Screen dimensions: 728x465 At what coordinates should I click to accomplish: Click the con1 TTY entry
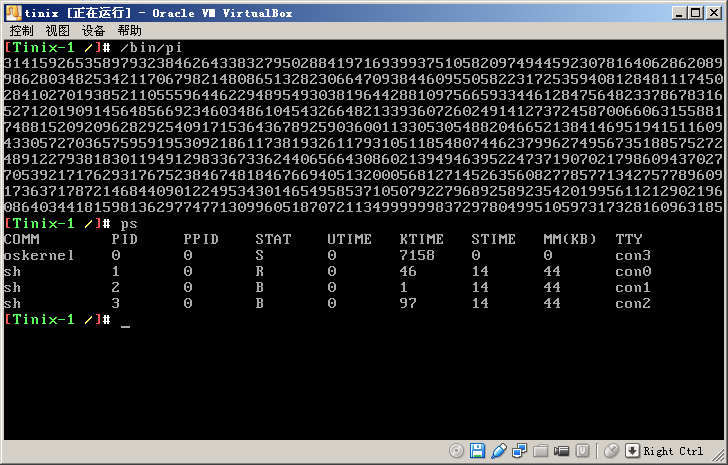point(633,288)
